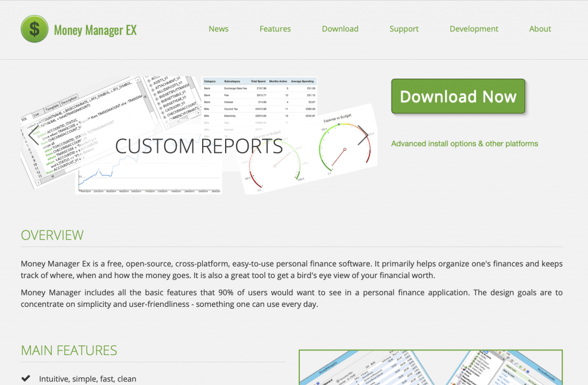Click the paragraph starting 'Money Manager includes all'
Image resolution: width=588 pixels, height=385 pixels.
click(x=292, y=298)
